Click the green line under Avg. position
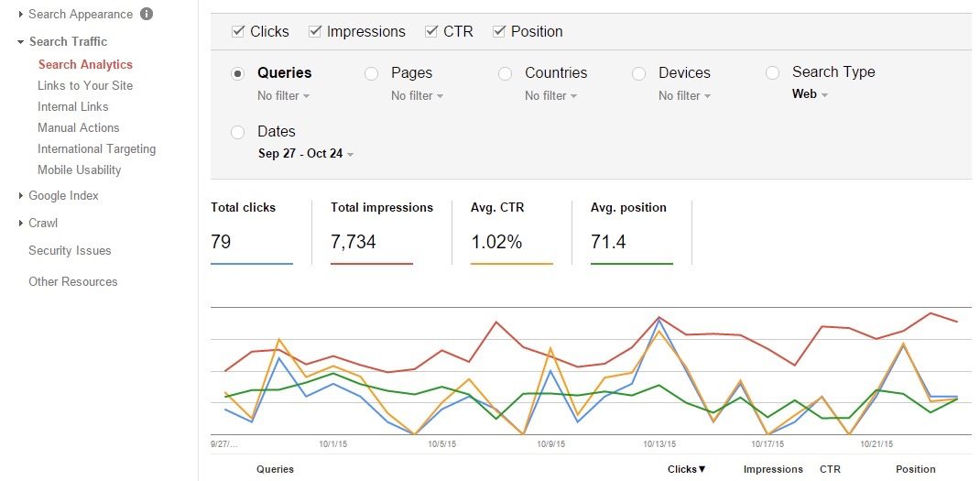Image resolution: width=980 pixels, height=481 pixels. tap(632, 264)
